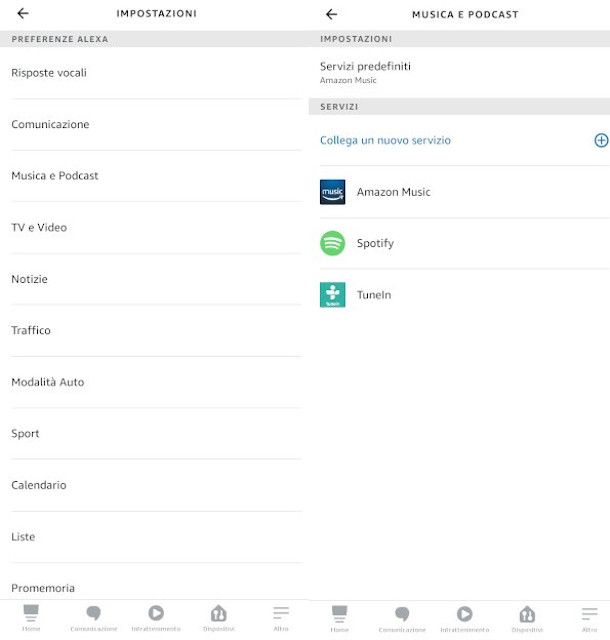Open the Amazon Music service icon

pyautogui.click(x=332, y=192)
